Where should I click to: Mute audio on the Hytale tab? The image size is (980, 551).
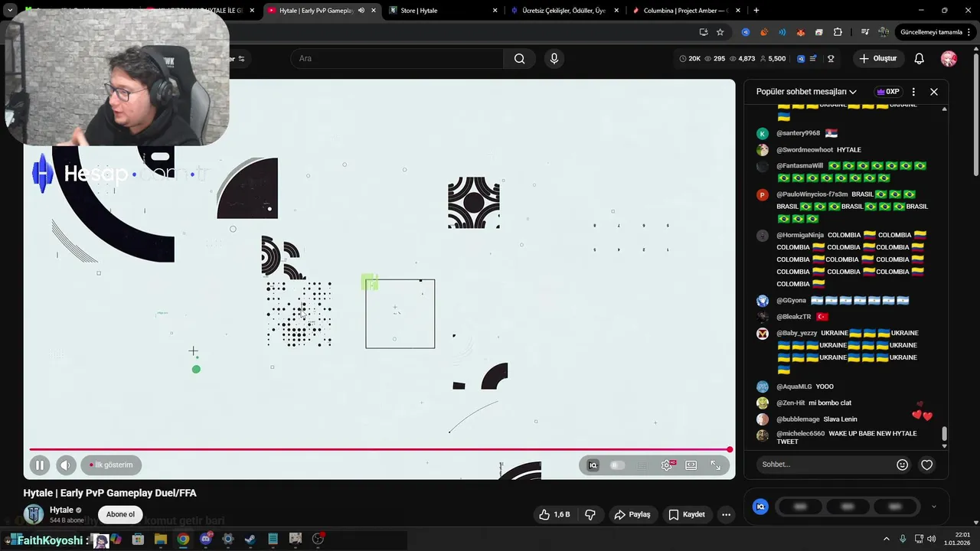(361, 11)
